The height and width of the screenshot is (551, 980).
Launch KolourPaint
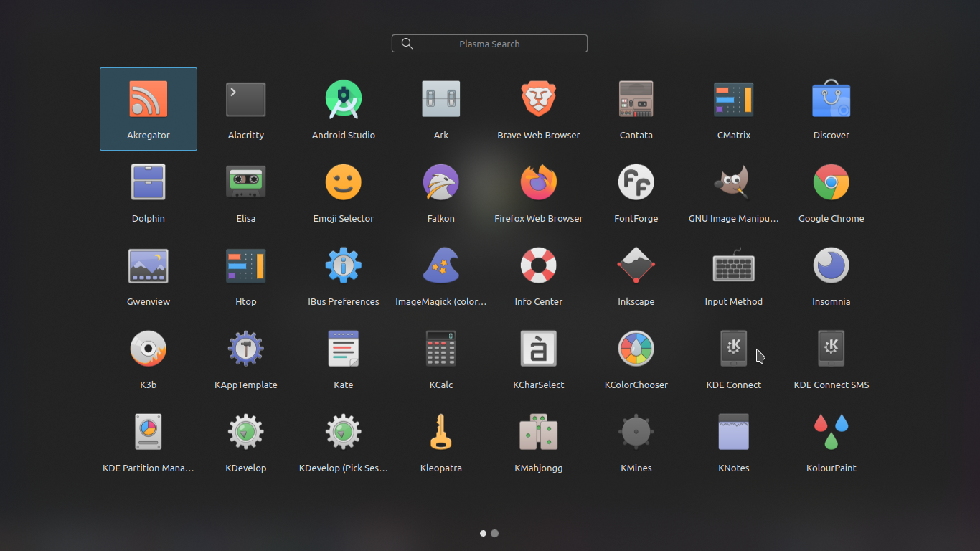coord(831,442)
